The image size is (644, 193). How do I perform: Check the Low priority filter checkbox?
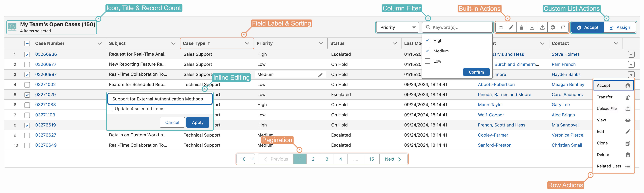point(427,61)
